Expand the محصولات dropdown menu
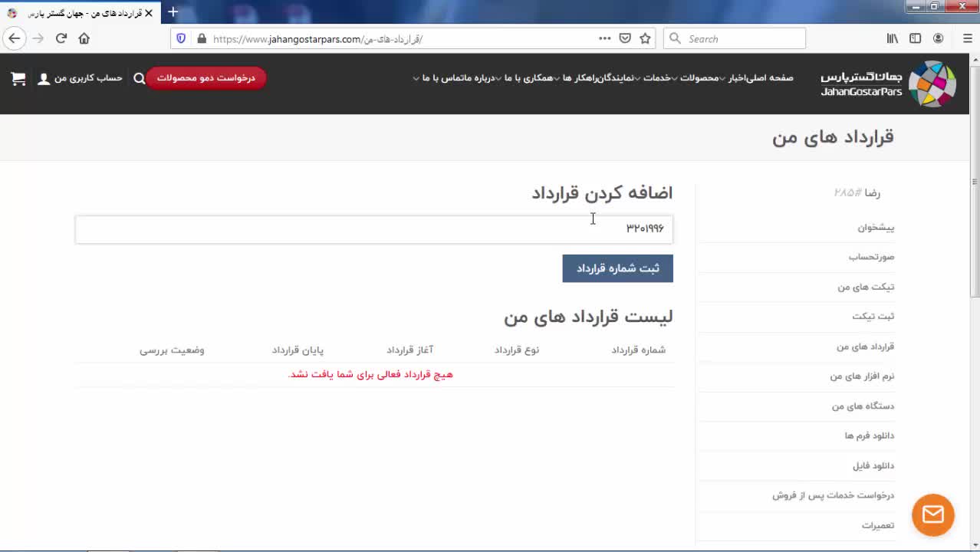Viewport: 980px width, 552px height. point(699,77)
